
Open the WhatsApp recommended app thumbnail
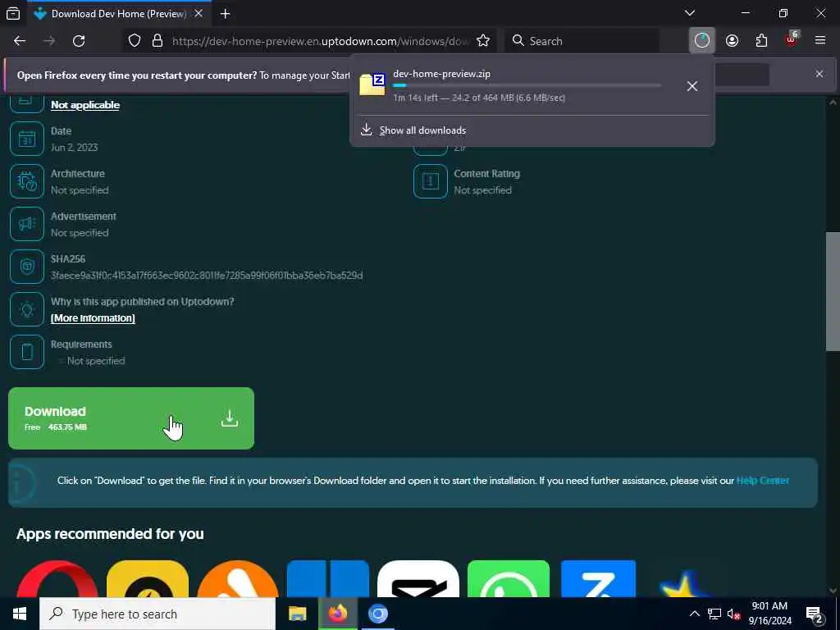click(x=509, y=578)
